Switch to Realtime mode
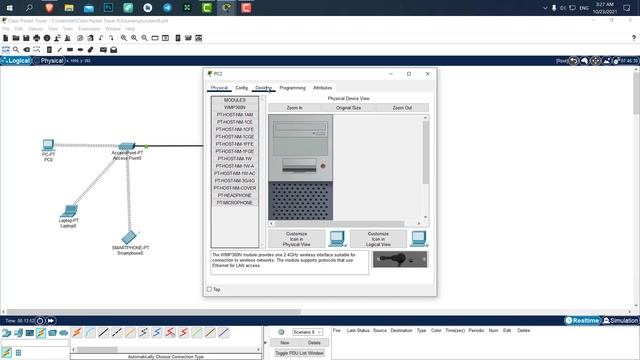The image size is (640, 360). [x=582, y=320]
